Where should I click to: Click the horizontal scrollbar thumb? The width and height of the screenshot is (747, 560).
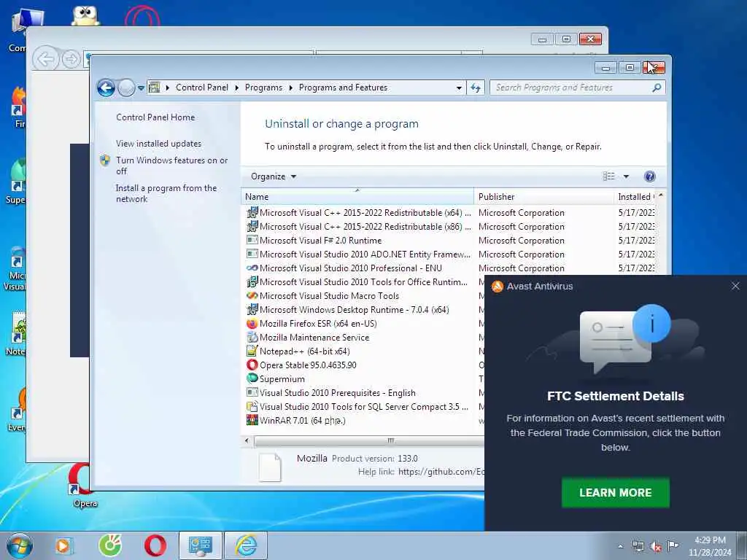[x=369, y=440]
